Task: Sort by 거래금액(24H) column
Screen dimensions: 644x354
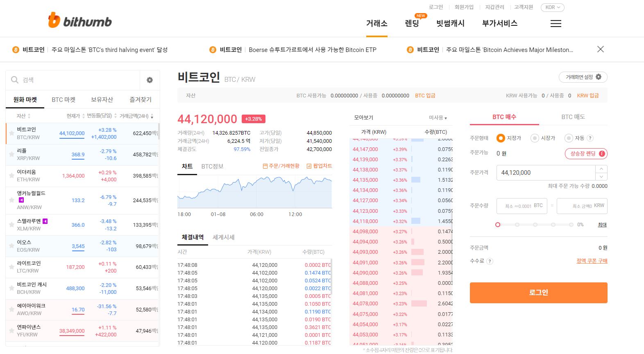Action: [x=136, y=116]
